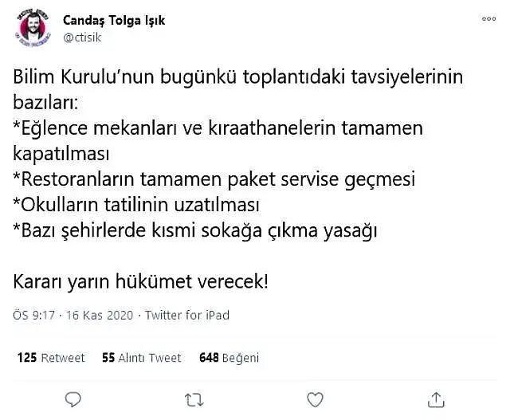Click the Okulların tatilinin uzatılması line
The image size is (510, 420).
pyautogui.click(x=136, y=205)
